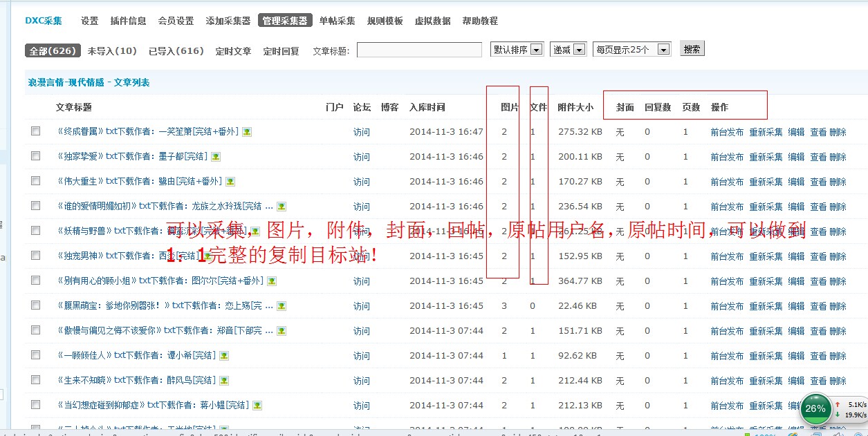This screenshot has height=436, width=868.
Task: Click 访问 link in 《终成眷属》 row
Action: tap(361, 132)
